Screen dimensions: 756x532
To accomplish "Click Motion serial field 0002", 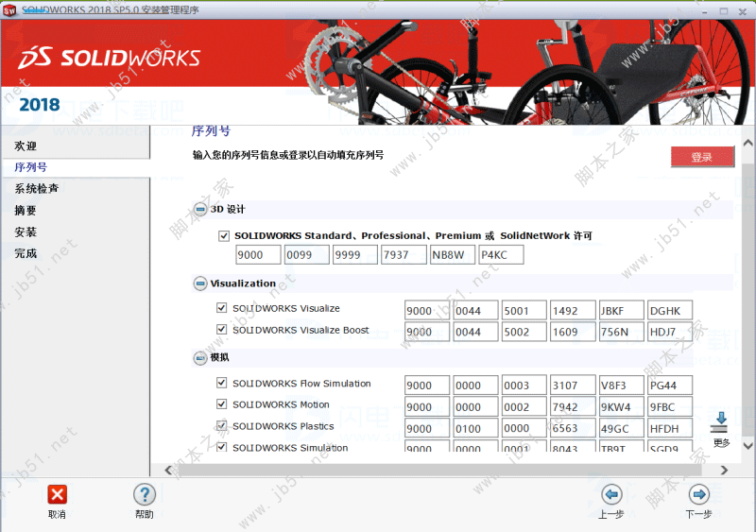I will (524, 406).
